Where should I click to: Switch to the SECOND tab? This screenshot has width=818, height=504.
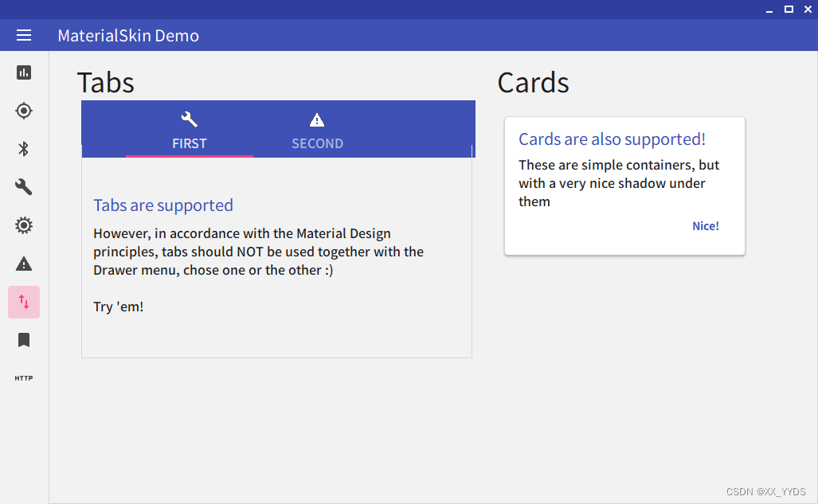click(317, 130)
